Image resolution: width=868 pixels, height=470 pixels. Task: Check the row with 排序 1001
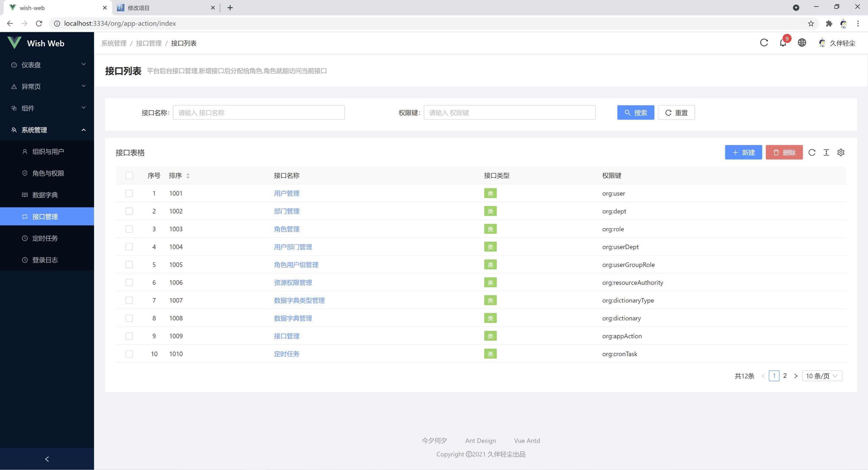129,193
